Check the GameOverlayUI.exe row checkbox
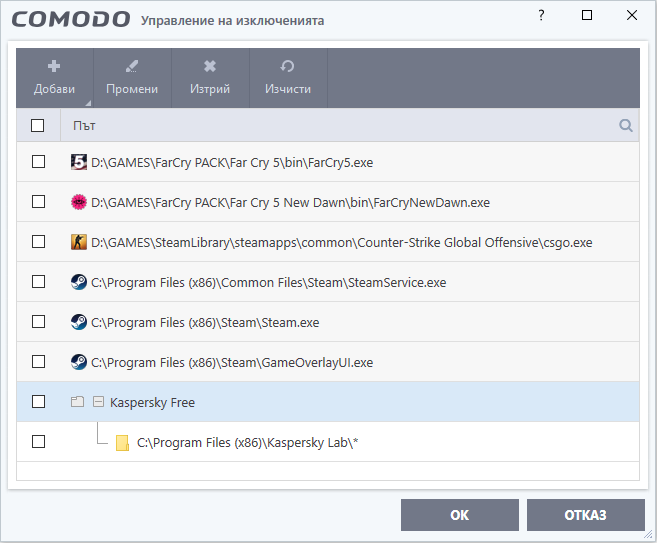 pos(39,362)
